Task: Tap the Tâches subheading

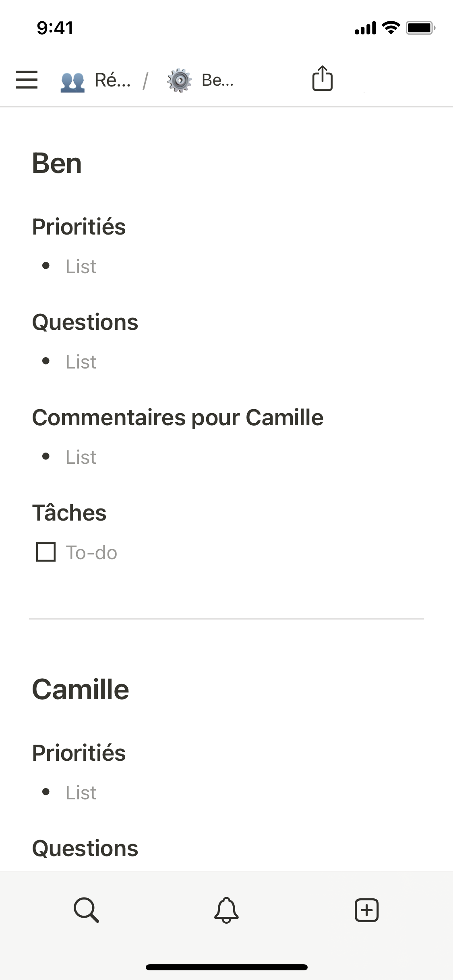Action: 69,513
